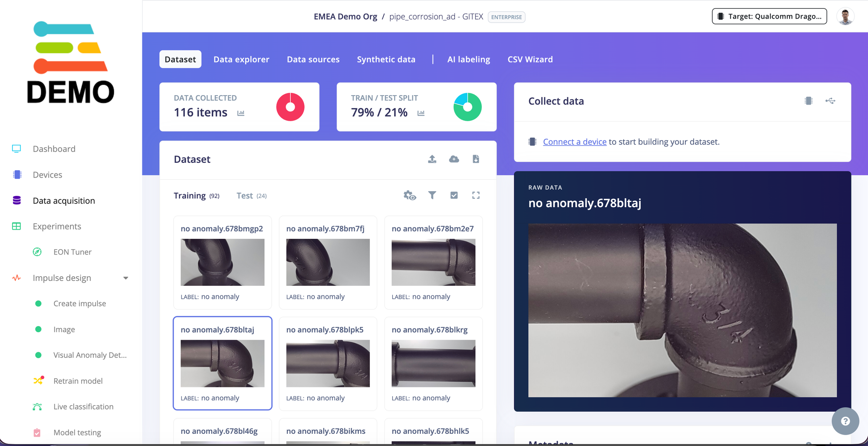
Task: Toggle multi-select of dataset items
Action: [x=454, y=195]
